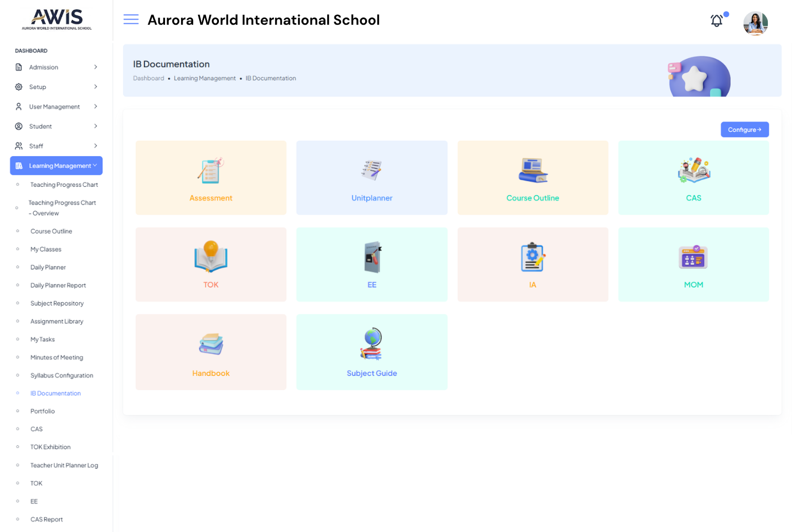
Task: Expand the Admission sidebar menu
Action: [x=56, y=67]
